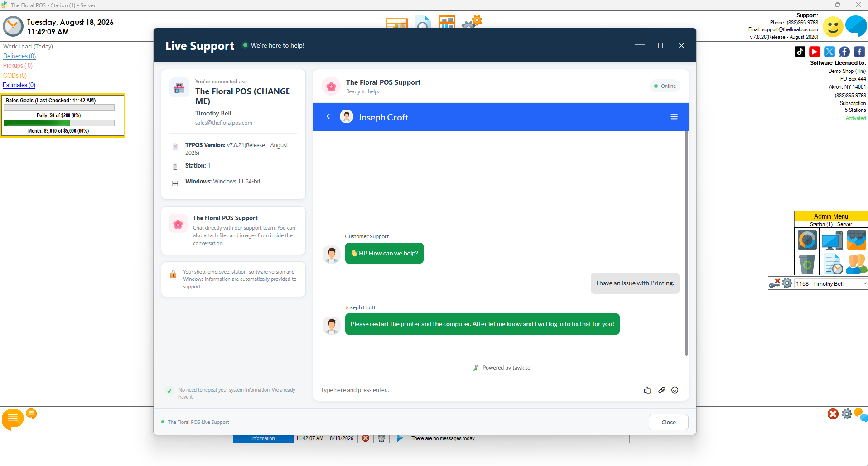Click the small orange chat bubble icon
The width and height of the screenshot is (868, 466).
pos(31,413)
